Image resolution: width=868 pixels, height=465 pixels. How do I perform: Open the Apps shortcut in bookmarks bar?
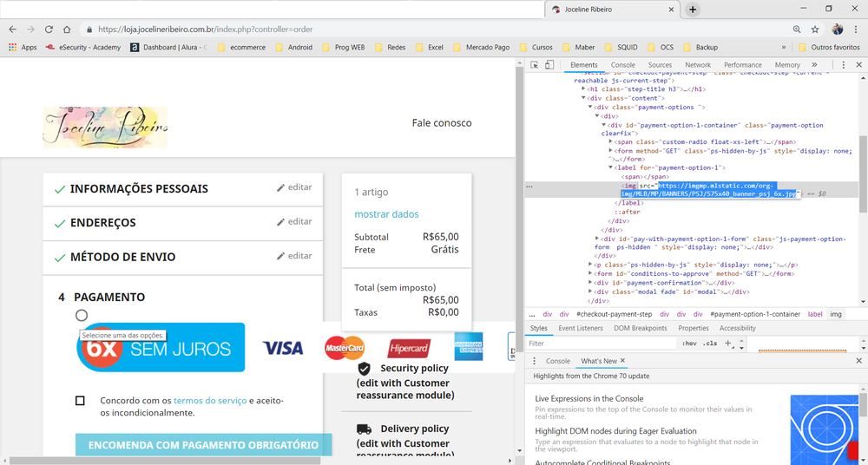pyautogui.click(x=23, y=47)
